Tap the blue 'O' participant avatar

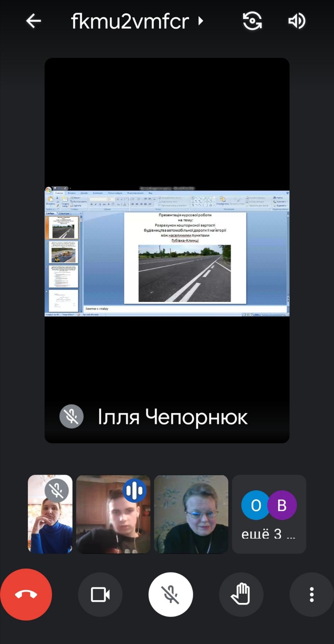pos(256,505)
